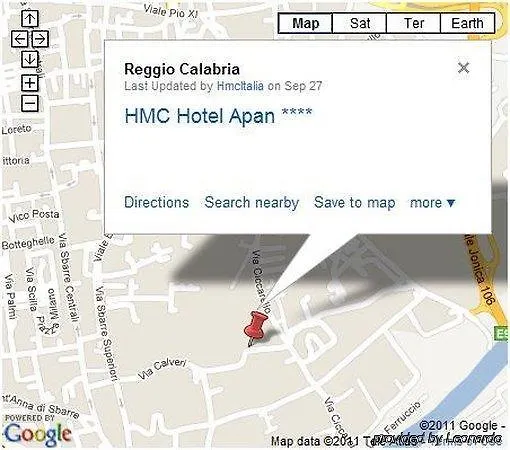Click the Google logo
This screenshot has height=450, width=510.
(x=38, y=434)
